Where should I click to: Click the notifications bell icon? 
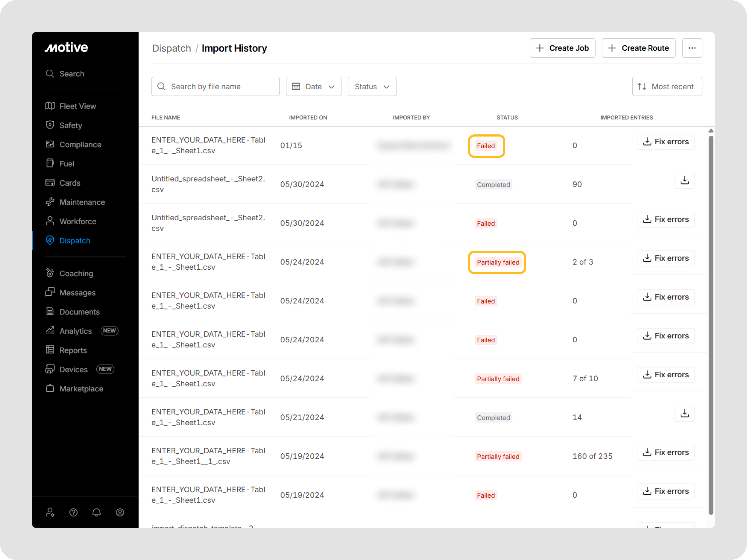click(x=97, y=513)
